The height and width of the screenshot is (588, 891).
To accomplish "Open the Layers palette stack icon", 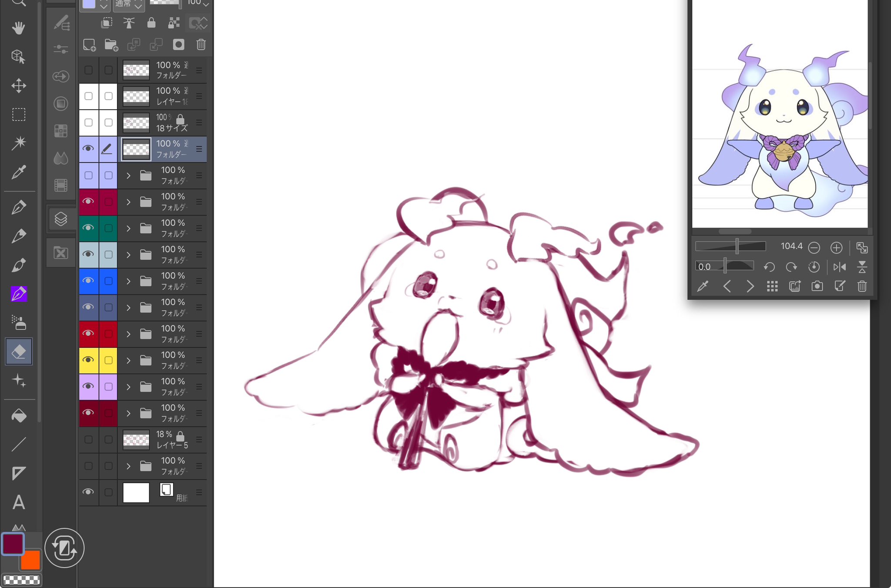I will 61,219.
